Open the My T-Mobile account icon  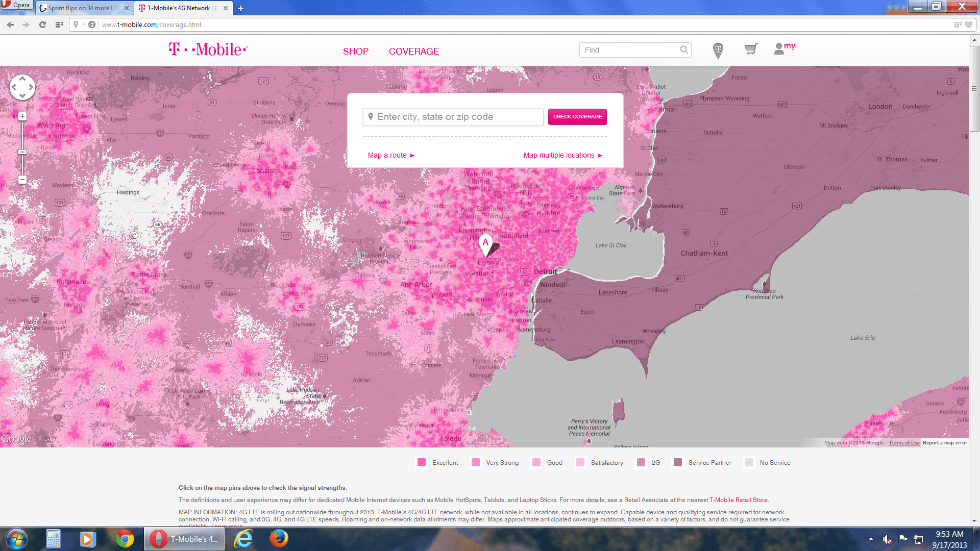[x=785, y=48]
